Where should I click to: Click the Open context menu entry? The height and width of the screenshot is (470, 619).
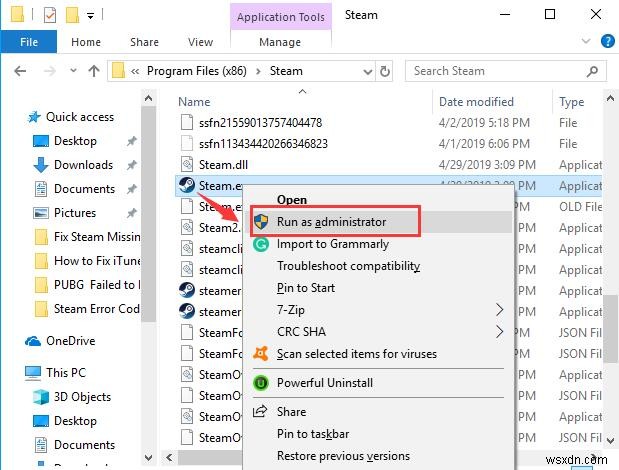[292, 200]
